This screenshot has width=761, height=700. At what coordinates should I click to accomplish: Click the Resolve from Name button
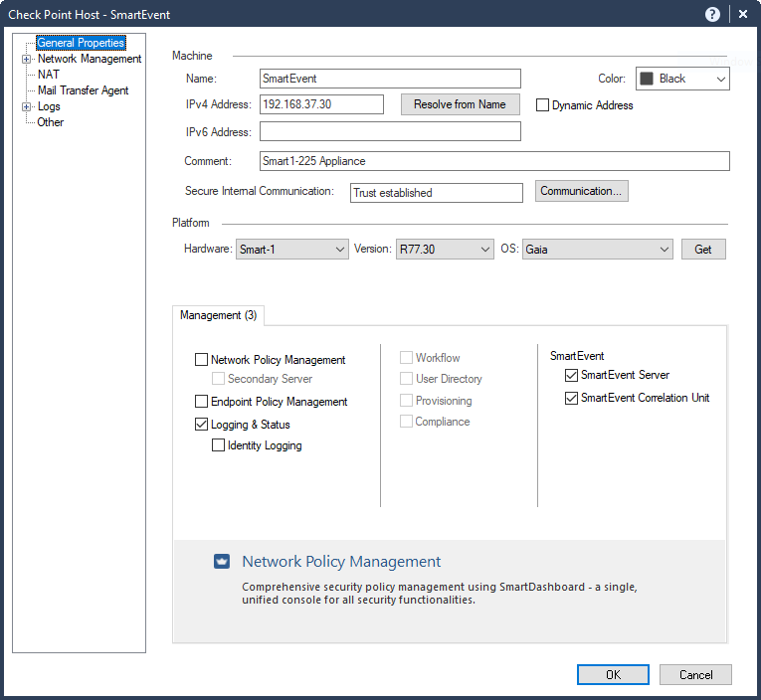point(460,104)
